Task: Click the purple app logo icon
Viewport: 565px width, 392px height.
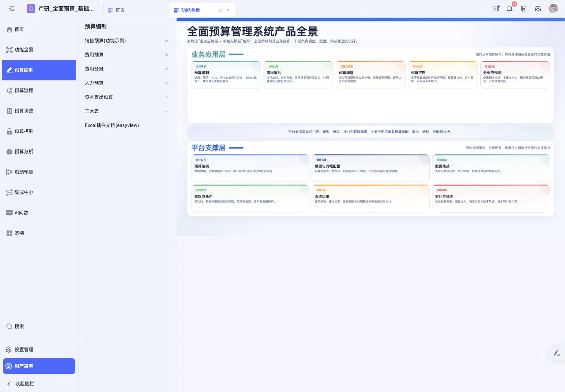Action: click(31, 9)
